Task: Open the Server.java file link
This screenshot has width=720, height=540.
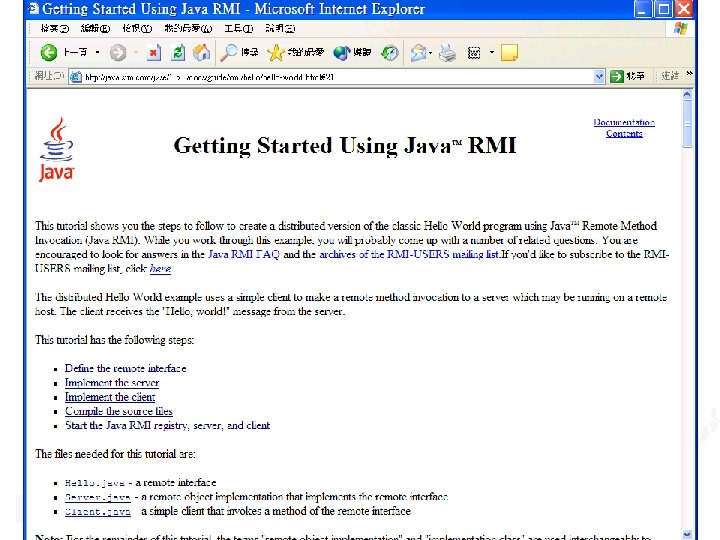Action: [x=98, y=497]
